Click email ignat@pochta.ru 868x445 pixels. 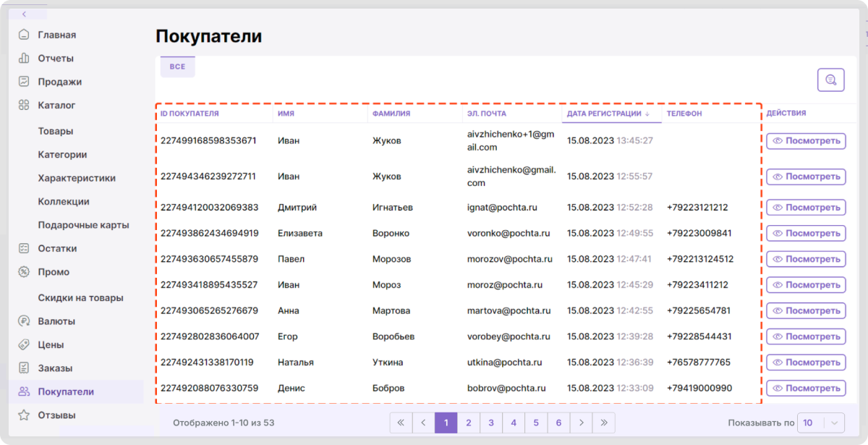click(x=502, y=208)
